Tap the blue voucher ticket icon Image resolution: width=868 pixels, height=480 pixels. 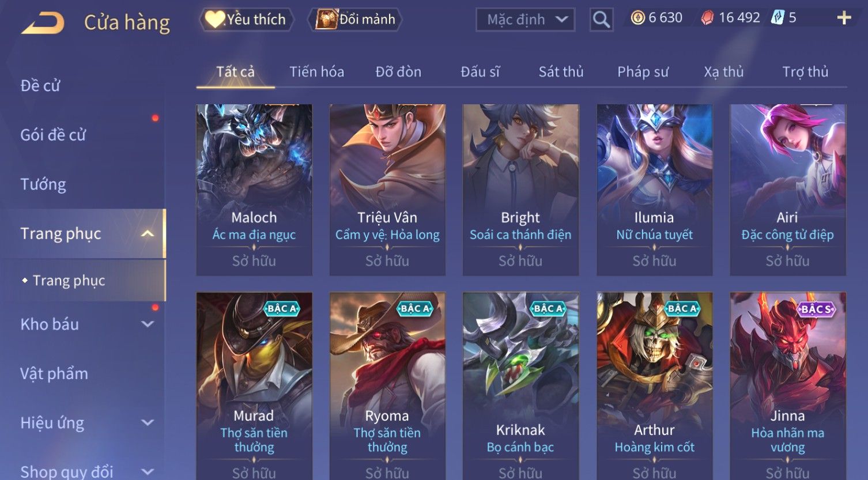[778, 18]
